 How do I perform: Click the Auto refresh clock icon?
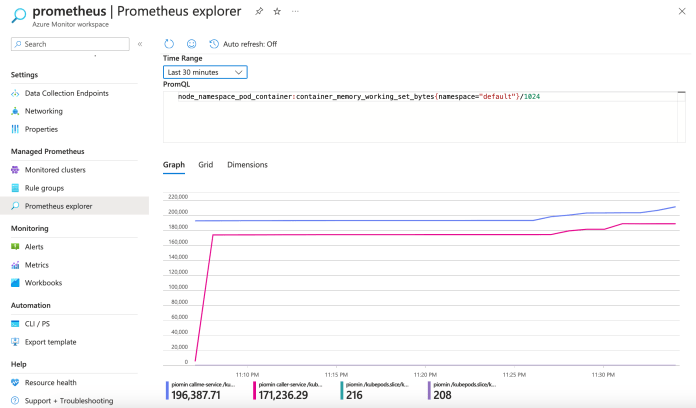pos(214,44)
